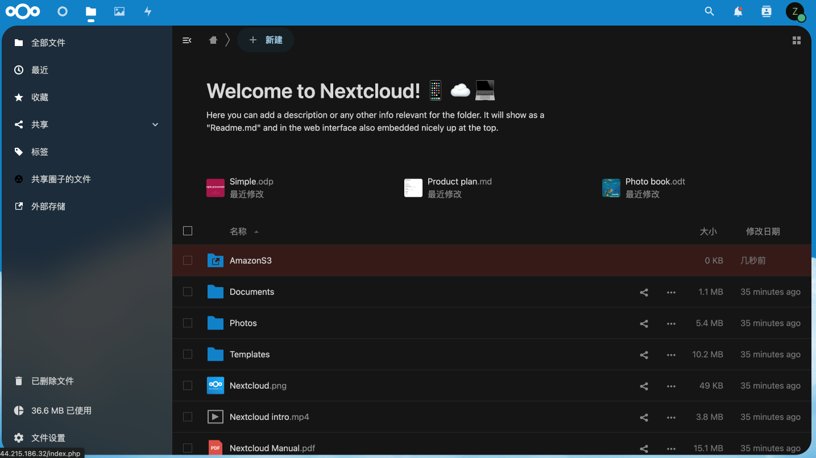Open Nextcloud intro.mp4
The height and width of the screenshot is (458, 816).
point(269,417)
